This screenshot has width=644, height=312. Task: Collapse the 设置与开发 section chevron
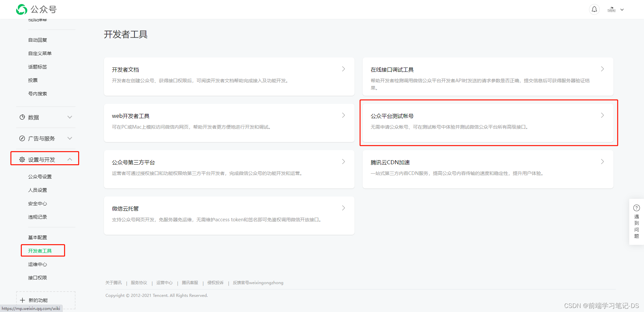coord(70,159)
